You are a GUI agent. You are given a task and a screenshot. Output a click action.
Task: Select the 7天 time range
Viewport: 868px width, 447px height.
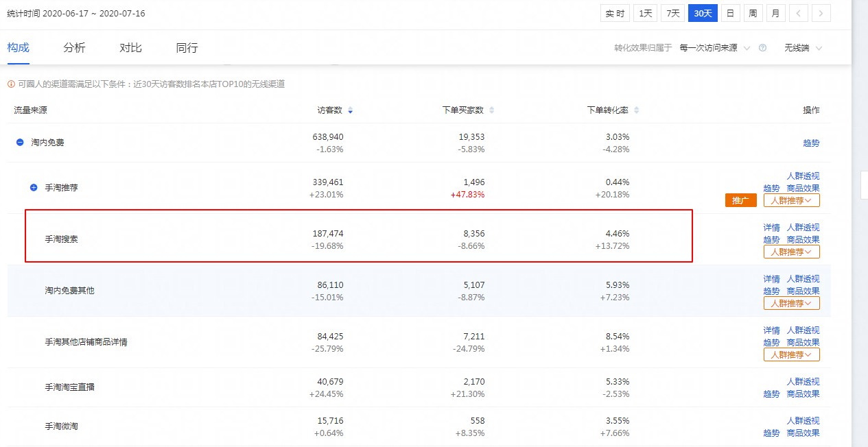tap(674, 13)
